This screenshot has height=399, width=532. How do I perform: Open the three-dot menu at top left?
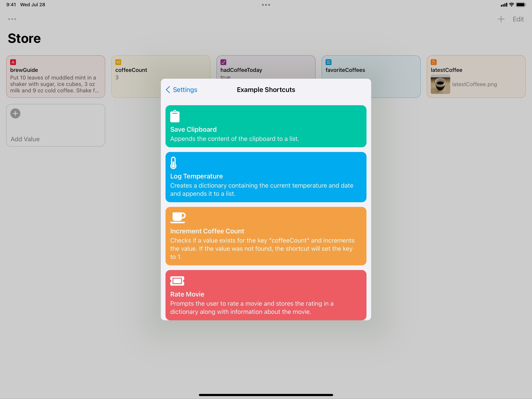[12, 19]
